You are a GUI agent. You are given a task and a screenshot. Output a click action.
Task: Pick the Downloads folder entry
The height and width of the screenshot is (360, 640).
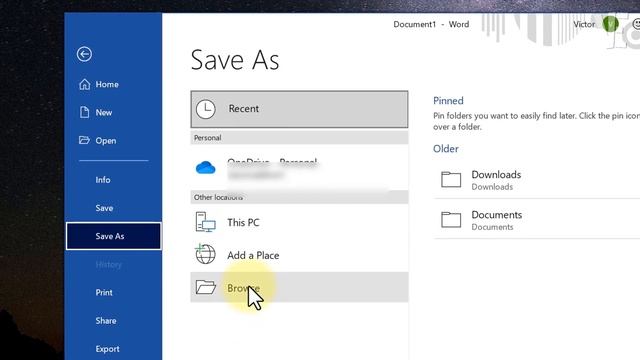click(x=536, y=180)
